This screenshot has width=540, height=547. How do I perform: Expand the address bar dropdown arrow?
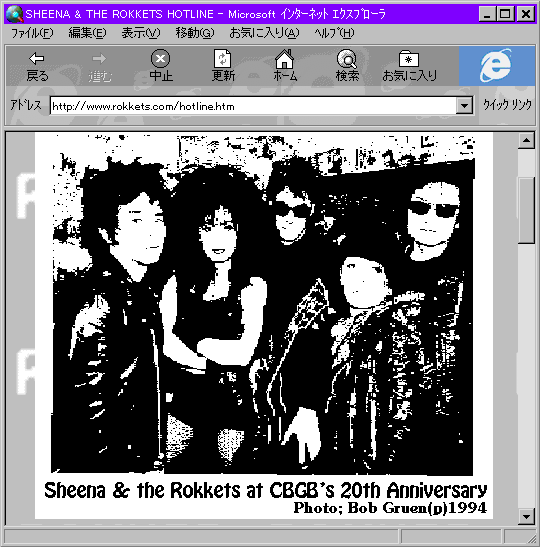point(465,105)
